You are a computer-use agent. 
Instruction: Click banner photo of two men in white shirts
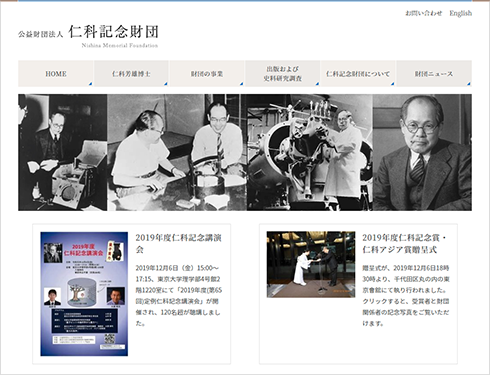point(177,152)
